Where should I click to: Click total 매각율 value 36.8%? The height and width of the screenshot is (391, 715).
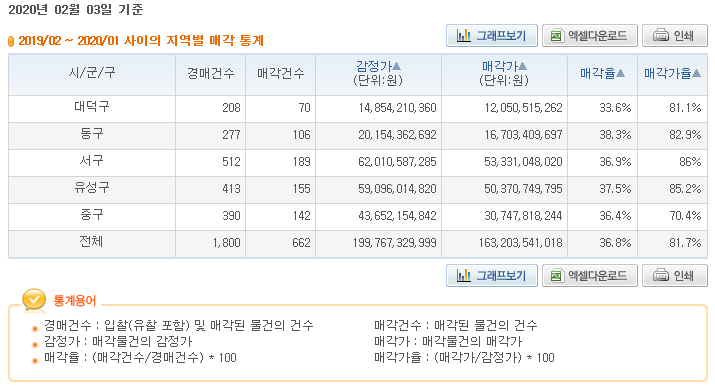coord(615,243)
